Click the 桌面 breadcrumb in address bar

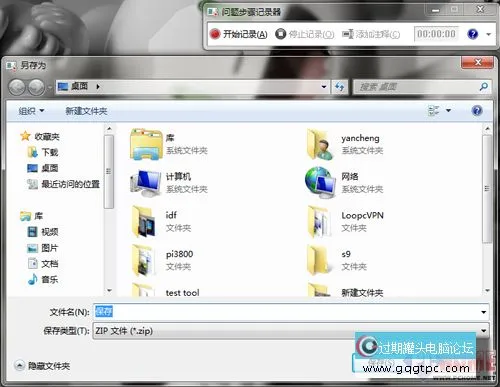[x=79, y=86]
